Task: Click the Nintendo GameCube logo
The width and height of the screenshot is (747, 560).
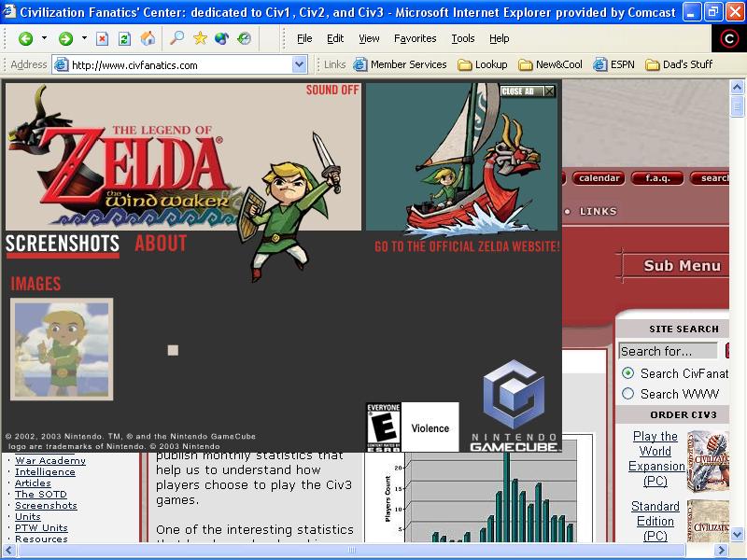Action: coord(514,407)
